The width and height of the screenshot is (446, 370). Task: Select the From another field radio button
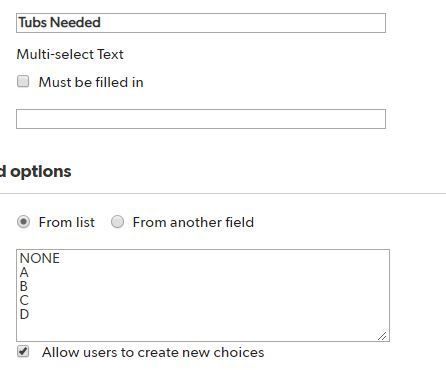coord(117,222)
